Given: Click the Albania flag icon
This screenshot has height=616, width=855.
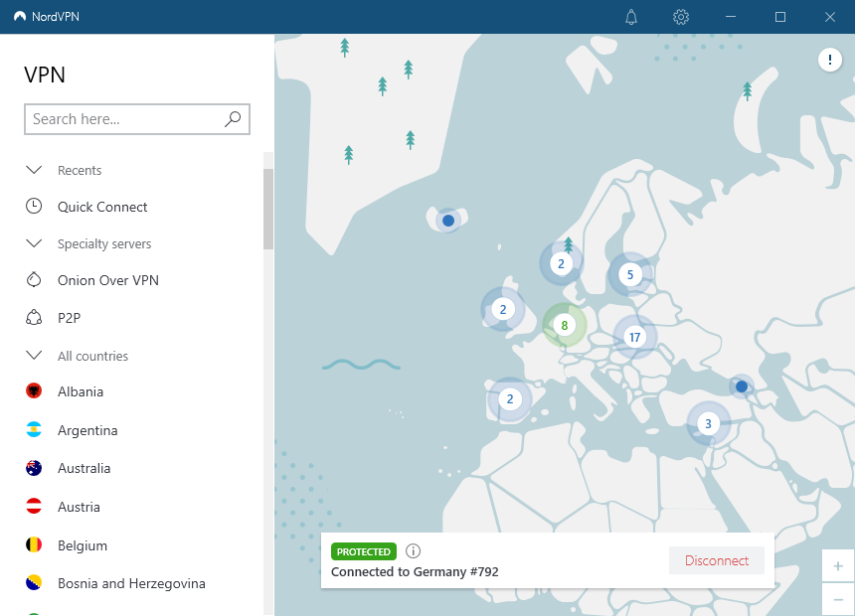Looking at the screenshot, I should pyautogui.click(x=34, y=390).
